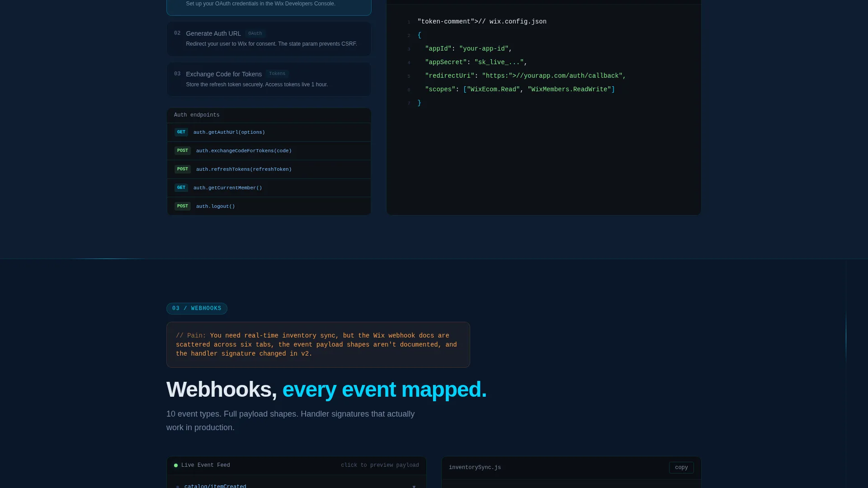The image size is (868, 488).
Task: Click the "appSecret" line in code
Action: [x=476, y=62]
